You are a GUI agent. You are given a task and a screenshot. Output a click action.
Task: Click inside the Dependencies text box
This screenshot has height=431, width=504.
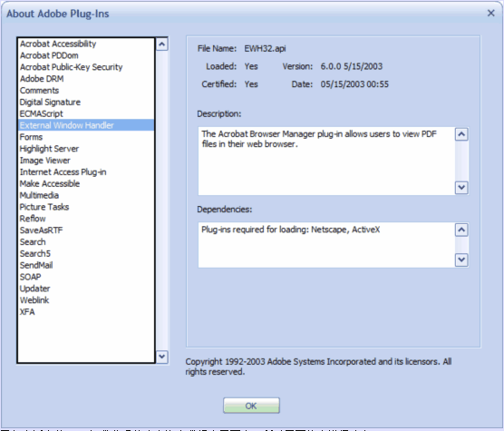tap(326, 245)
